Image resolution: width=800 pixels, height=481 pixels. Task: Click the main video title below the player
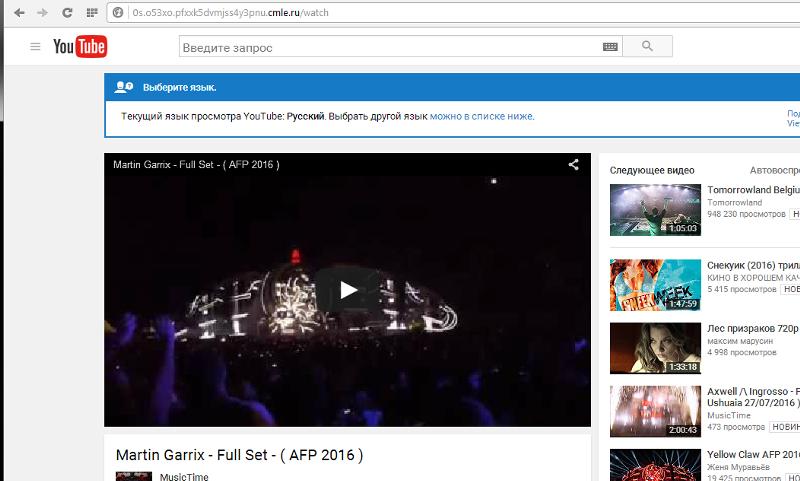[239, 454]
